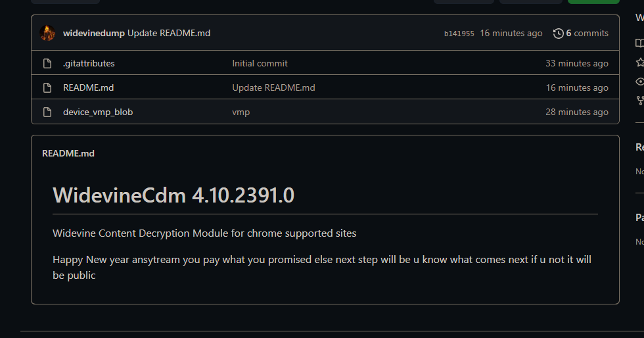Click the fork icon in the sidebar
The width and height of the screenshot is (644, 338).
pos(639,101)
